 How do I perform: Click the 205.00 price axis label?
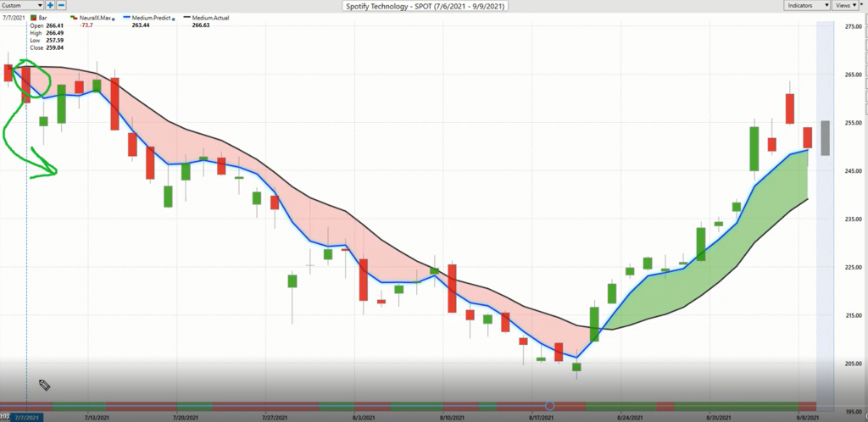click(853, 364)
